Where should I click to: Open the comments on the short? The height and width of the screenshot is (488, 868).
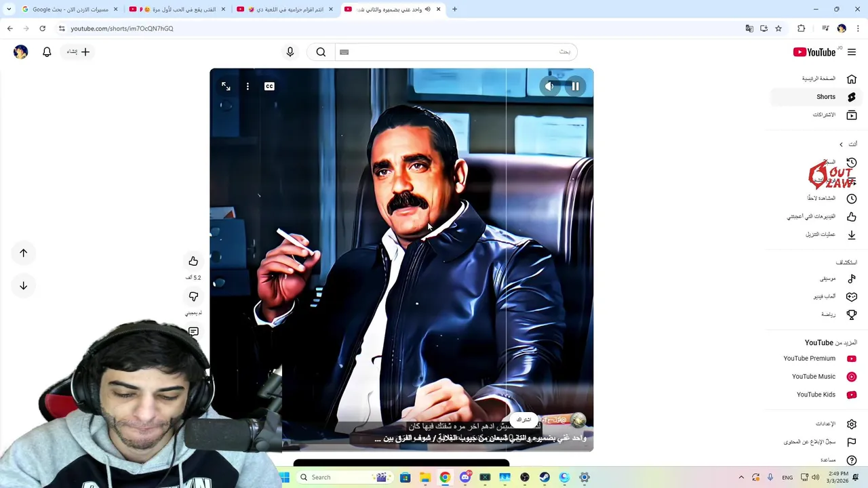[193, 331]
